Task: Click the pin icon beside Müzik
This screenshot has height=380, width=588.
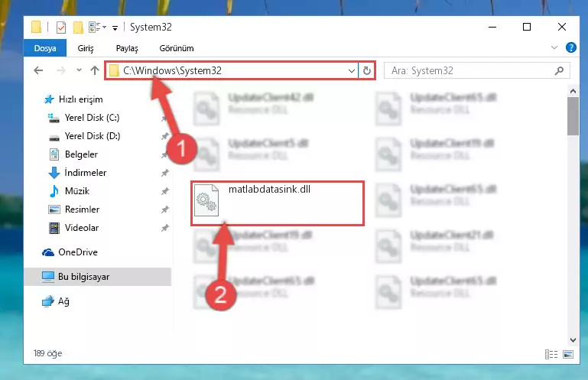Action: [164, 191]
